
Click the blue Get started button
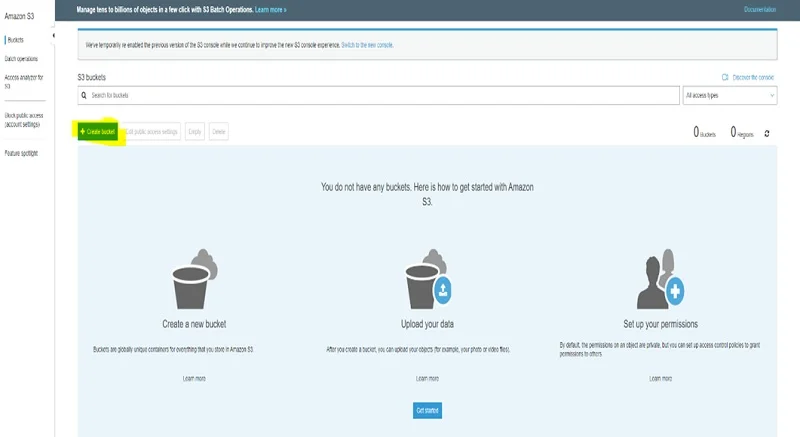[428, 410]
